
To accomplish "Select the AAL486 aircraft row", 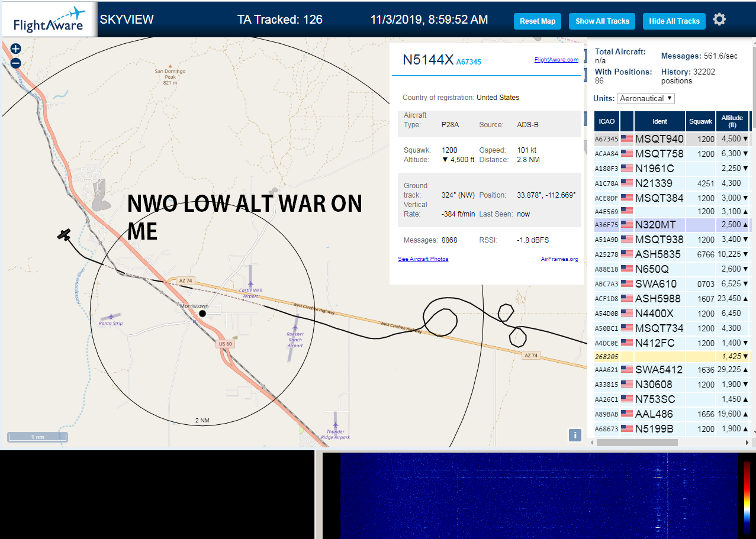I will coord(672,414).
